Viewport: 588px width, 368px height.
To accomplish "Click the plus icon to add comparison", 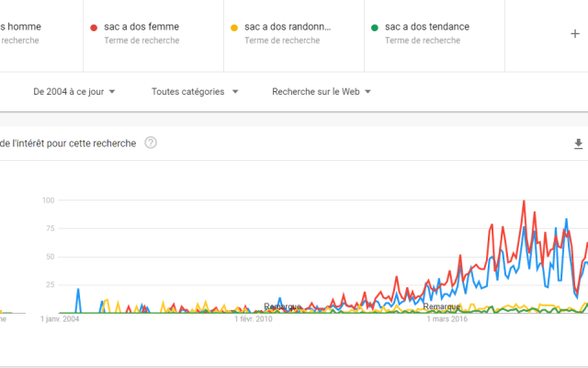I will click(575, 33).
